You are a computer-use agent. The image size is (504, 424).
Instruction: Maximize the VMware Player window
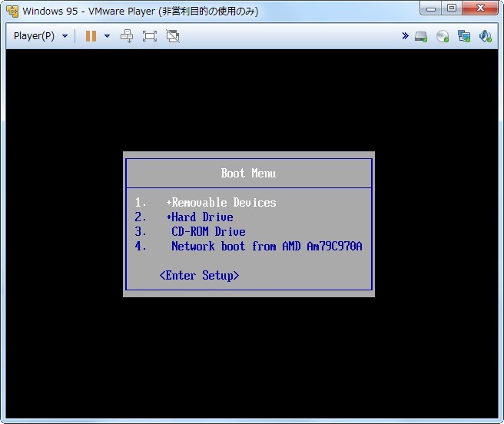click(x=452, y=8)
